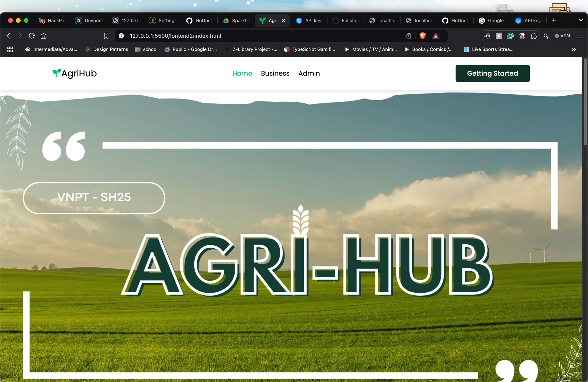Image resolution: width=588 pixels, height=382 pixels.
Task: Open the Admin navigation link
Action: click(x=309, y=74)
